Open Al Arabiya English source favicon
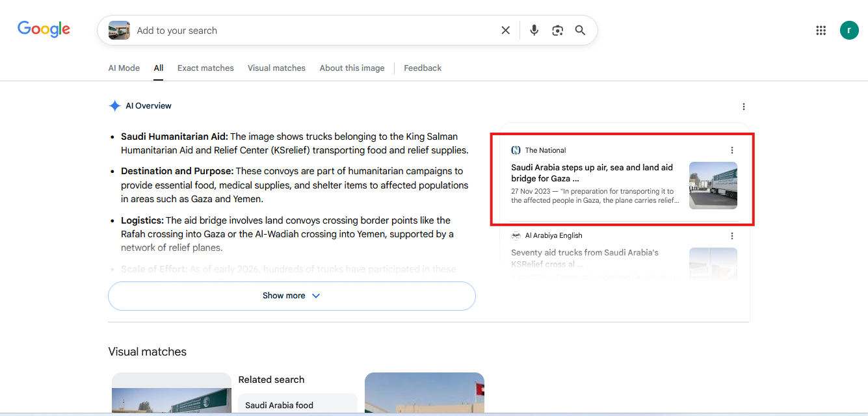Viewport: 868px width, 416px height. pyautogui.click(x=516, y=236)
